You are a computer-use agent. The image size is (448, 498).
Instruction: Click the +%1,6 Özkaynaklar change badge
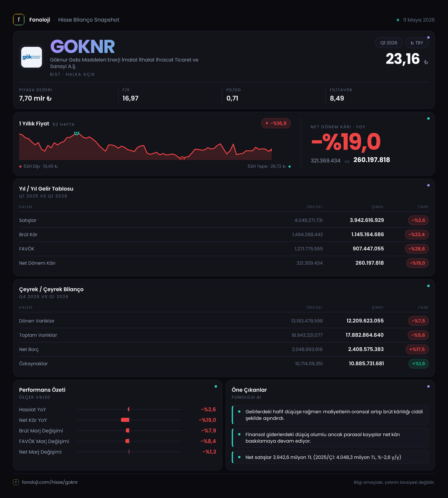point(418,364)
